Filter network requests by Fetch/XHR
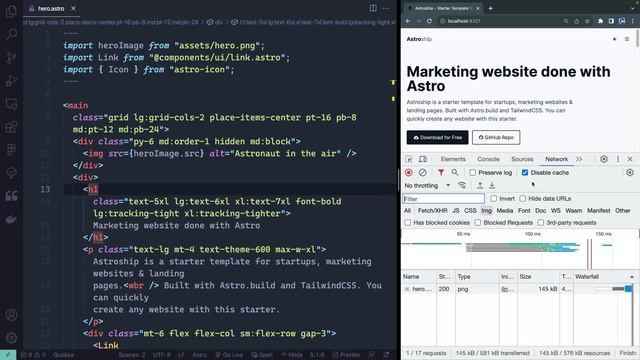 click(x=433, y=211)
